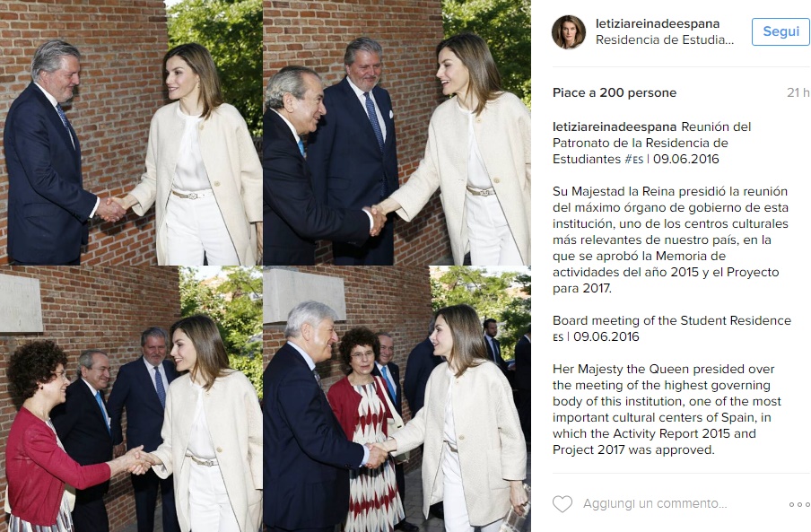
Task: Open the username at caption start
Action: (615, 127)
